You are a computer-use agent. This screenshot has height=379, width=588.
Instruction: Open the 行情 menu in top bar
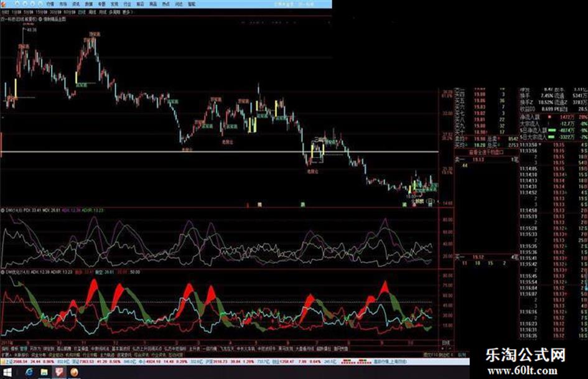click(x=50, y=4)
